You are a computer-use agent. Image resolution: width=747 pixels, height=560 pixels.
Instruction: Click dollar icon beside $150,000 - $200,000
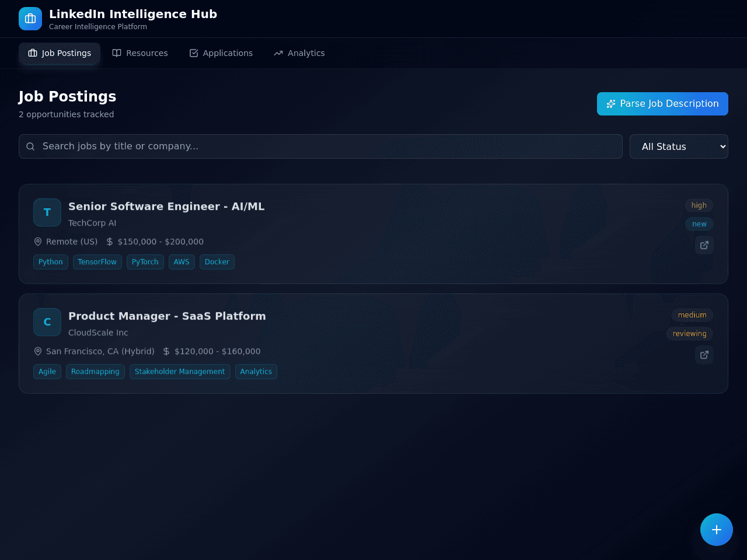click(110, 242)
